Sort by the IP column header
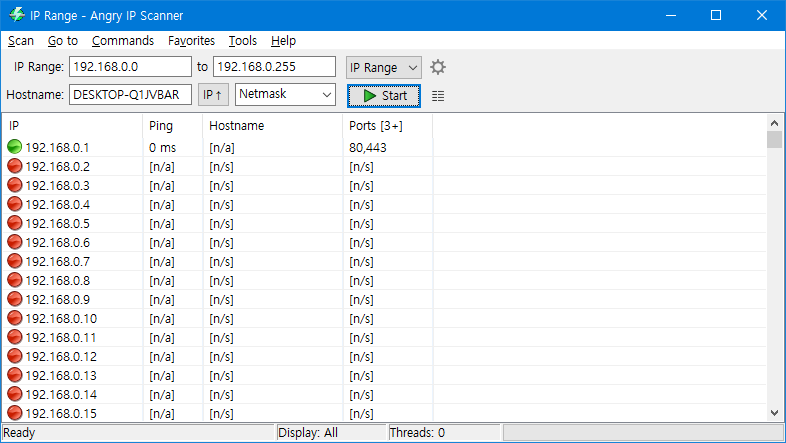Image resolution: width=786 pixels, height=443 pixels. [x=73, y=126]
